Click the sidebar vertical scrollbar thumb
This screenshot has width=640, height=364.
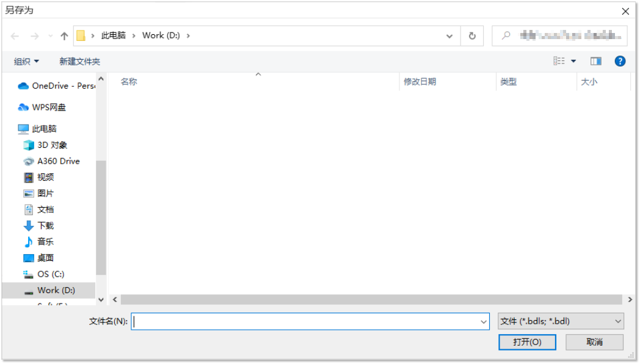(x=101, y=217)
